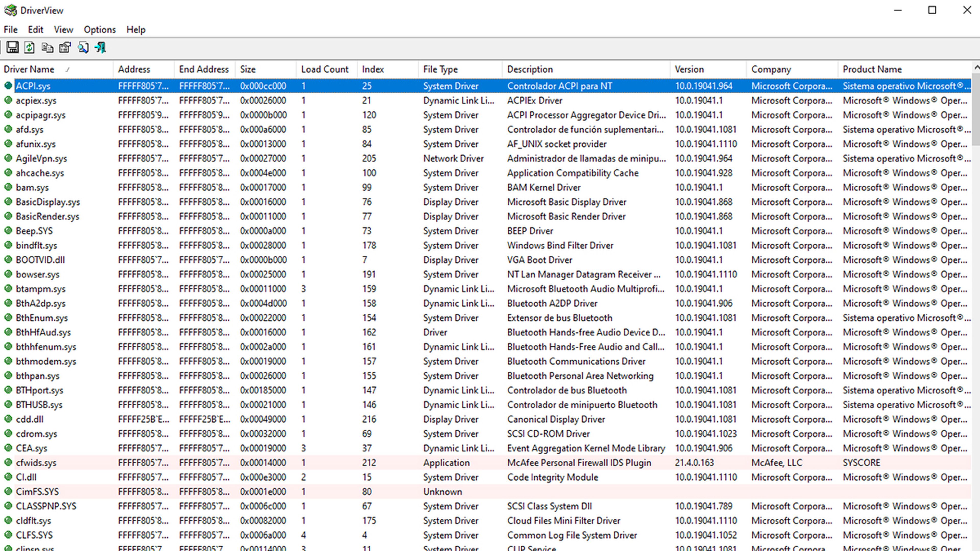
Task: Open the File menu
Action: (11, 29)
